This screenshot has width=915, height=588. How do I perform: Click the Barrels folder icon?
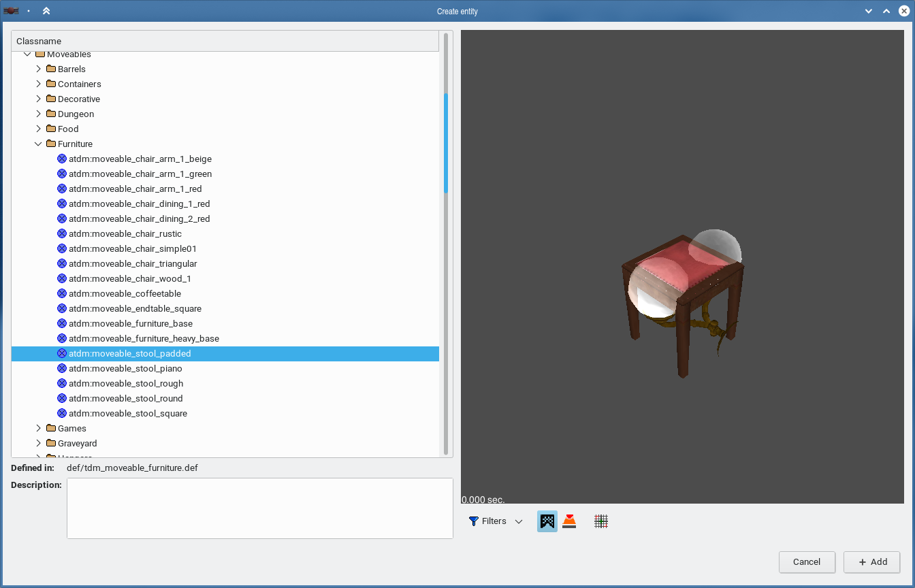click(51, 69)
